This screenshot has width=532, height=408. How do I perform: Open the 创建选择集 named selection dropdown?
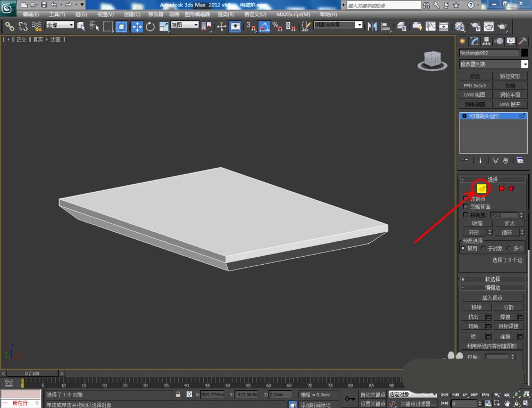(x=338, y=25)
